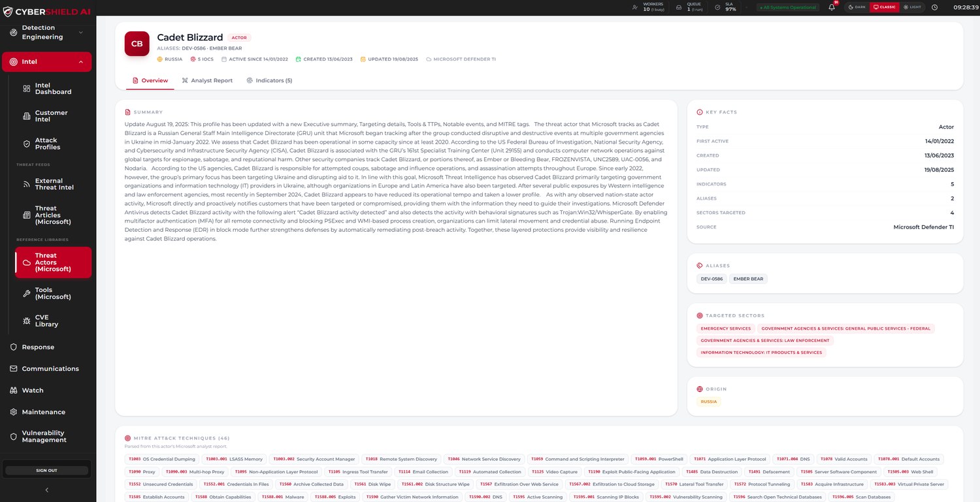The image size is (980, 502).
Task: Open the Indicators (5) tab
Action: click(x=269, y=80)
